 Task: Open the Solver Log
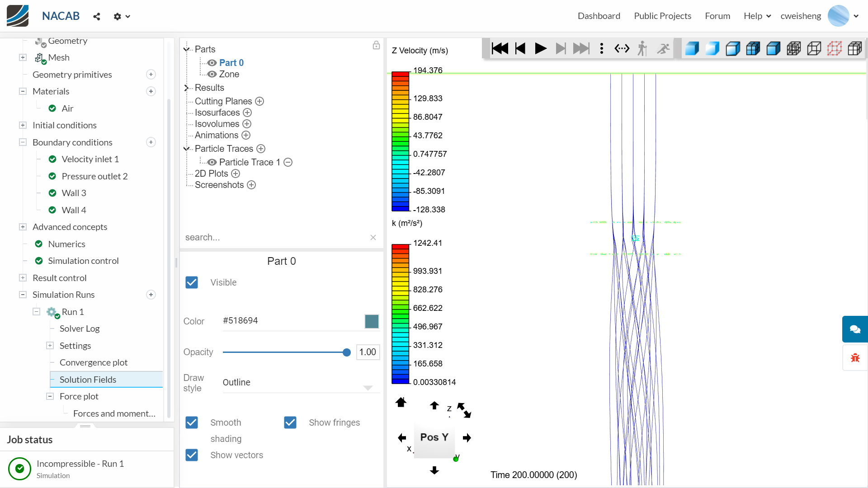coord(80,328)
